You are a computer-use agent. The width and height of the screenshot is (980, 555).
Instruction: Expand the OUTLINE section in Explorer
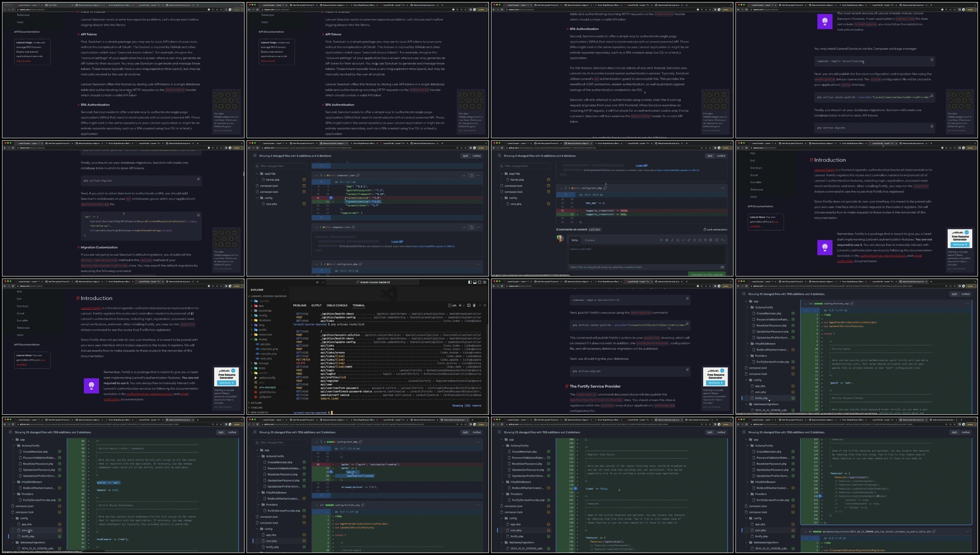tap(256, 403)
